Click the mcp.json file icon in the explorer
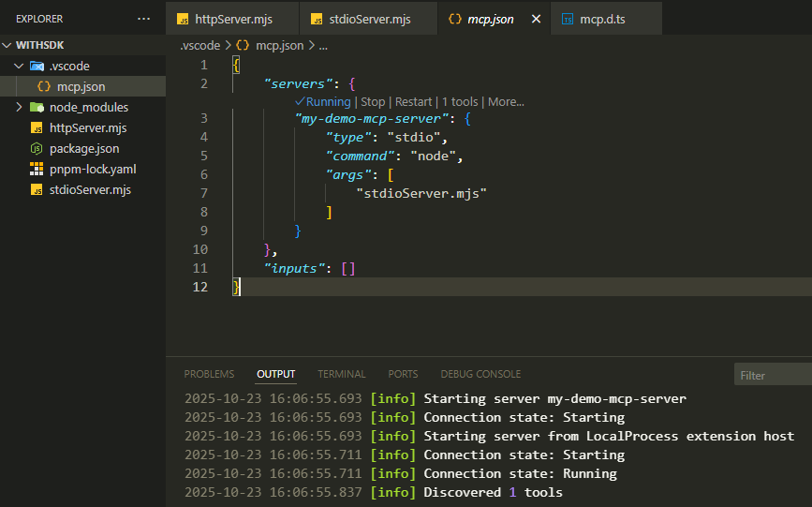 point(43,87)
